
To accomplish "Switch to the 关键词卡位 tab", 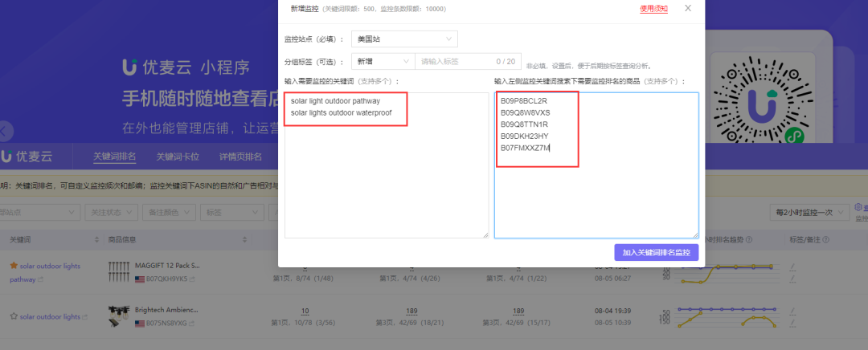I will click(177, 157).
